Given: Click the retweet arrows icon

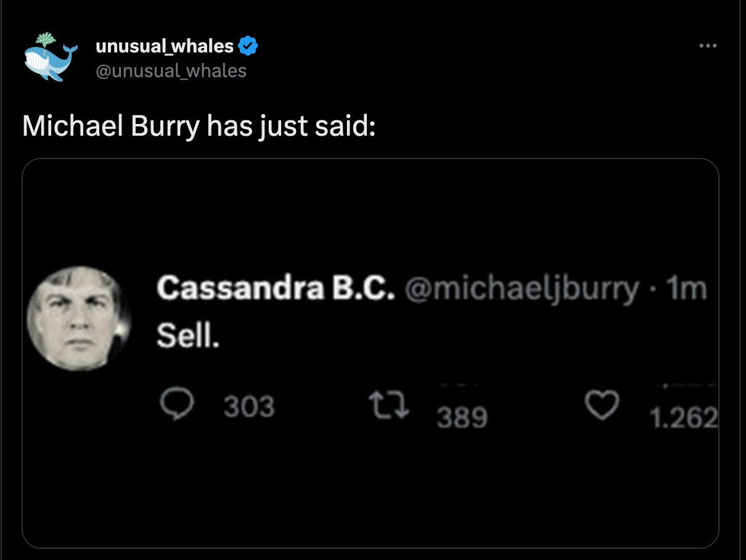Looking at the screenshot, I should point(389,406).
